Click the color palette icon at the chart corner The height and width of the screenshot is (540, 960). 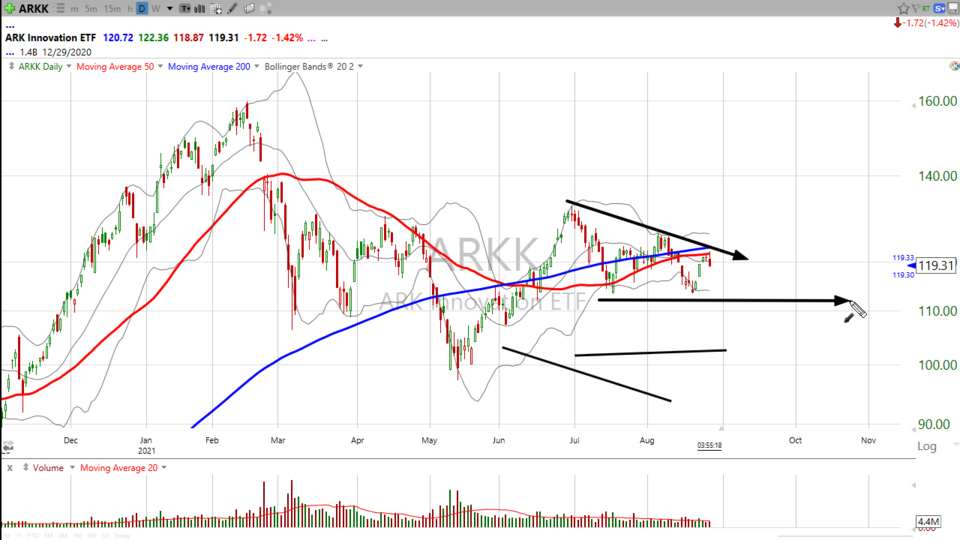pyautogui.click(x=954, y=66)
